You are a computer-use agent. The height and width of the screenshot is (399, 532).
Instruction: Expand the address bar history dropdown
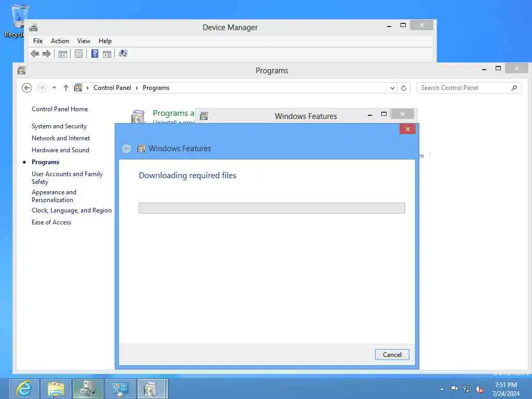pyautogui.click(x=392, y=88)
